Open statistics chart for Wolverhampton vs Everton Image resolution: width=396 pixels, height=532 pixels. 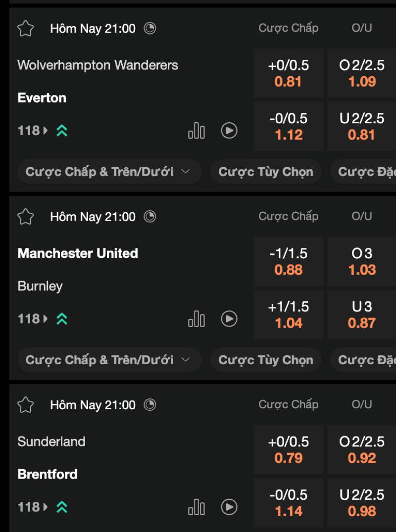coord(197,131)
